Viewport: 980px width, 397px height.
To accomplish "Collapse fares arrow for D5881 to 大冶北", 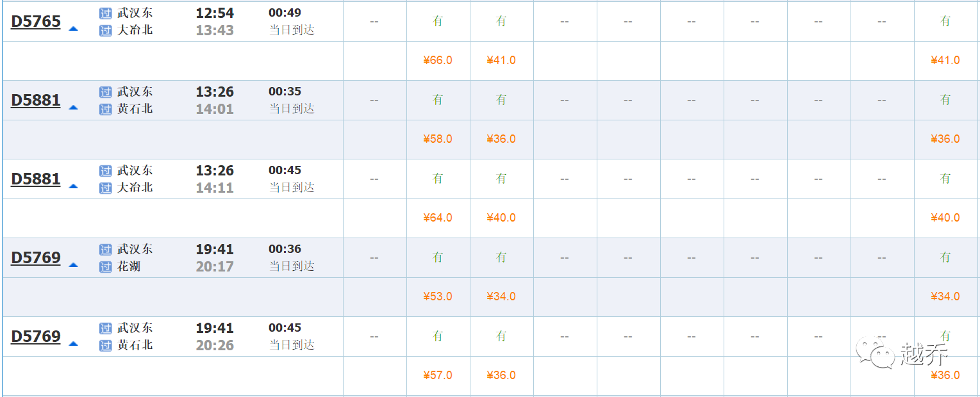I will tap(73, 186).
